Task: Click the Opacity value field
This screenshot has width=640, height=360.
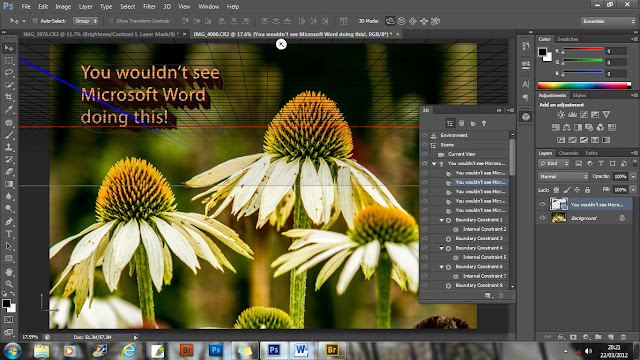Action: point(620,176)
